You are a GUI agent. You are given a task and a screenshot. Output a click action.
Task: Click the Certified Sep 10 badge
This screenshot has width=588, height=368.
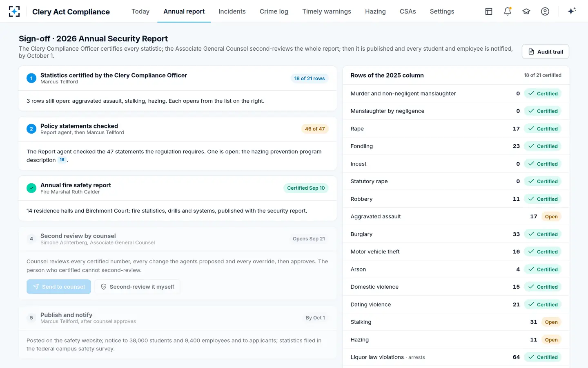tap(306, 188)
